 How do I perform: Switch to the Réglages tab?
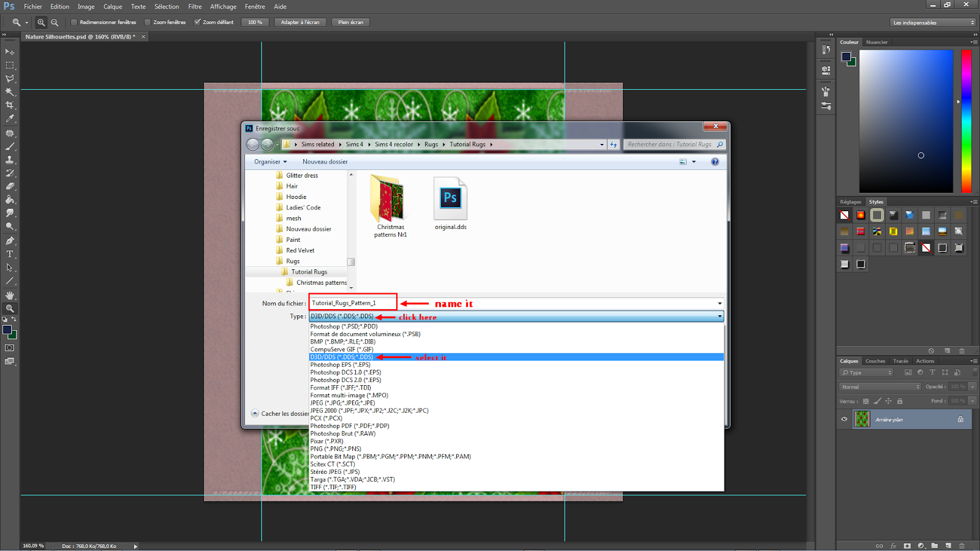(850, 202)
